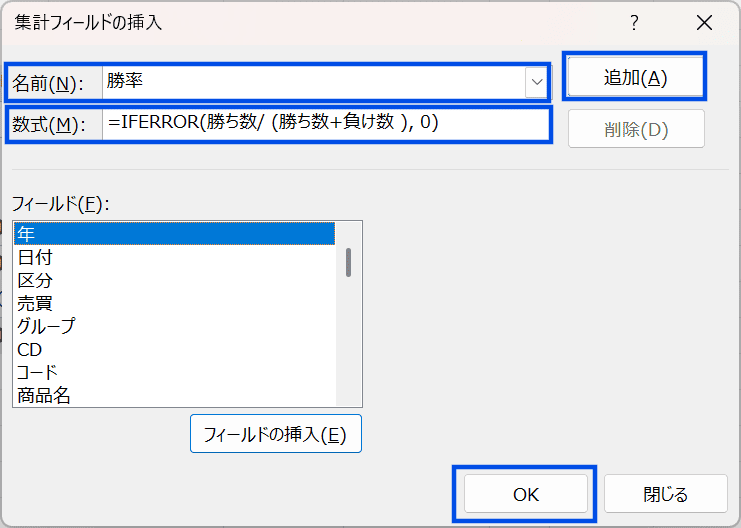Click the dialog title bar text

(x=88, y=22)
